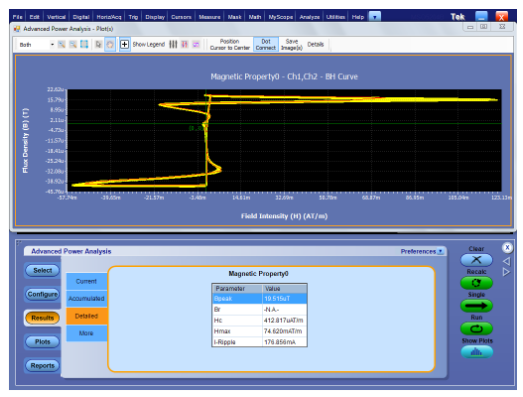The height and width of the screenshot is (397, 523).
Task: Minimize the Tek application window
Action: coord(481,16)
